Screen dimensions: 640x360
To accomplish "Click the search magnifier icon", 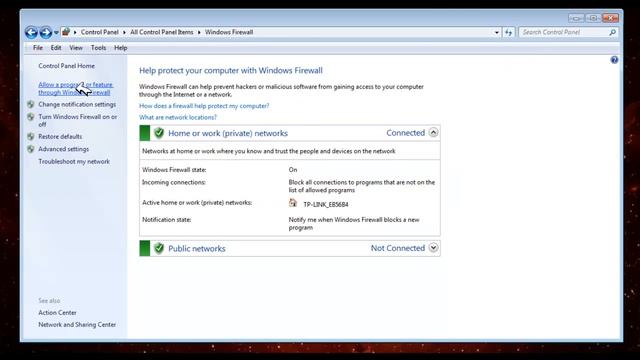I will coord(612,32).
